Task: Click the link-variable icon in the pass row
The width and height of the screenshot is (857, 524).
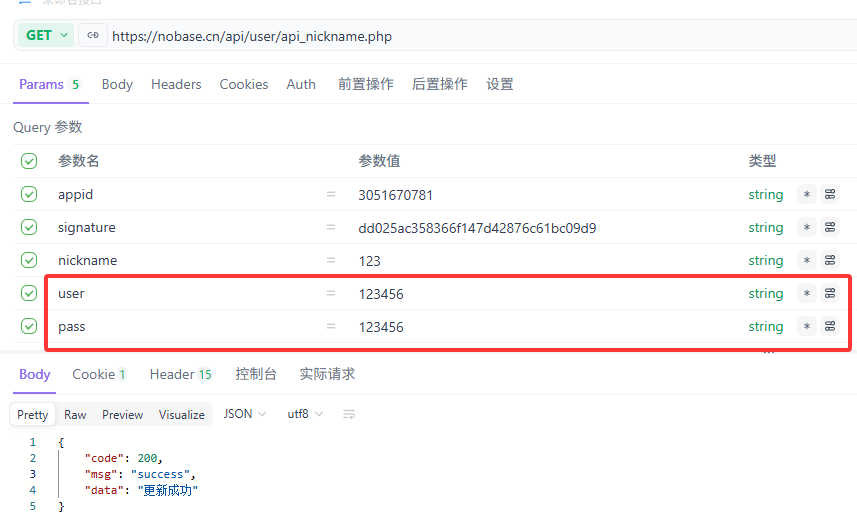Action: (830, 327)
